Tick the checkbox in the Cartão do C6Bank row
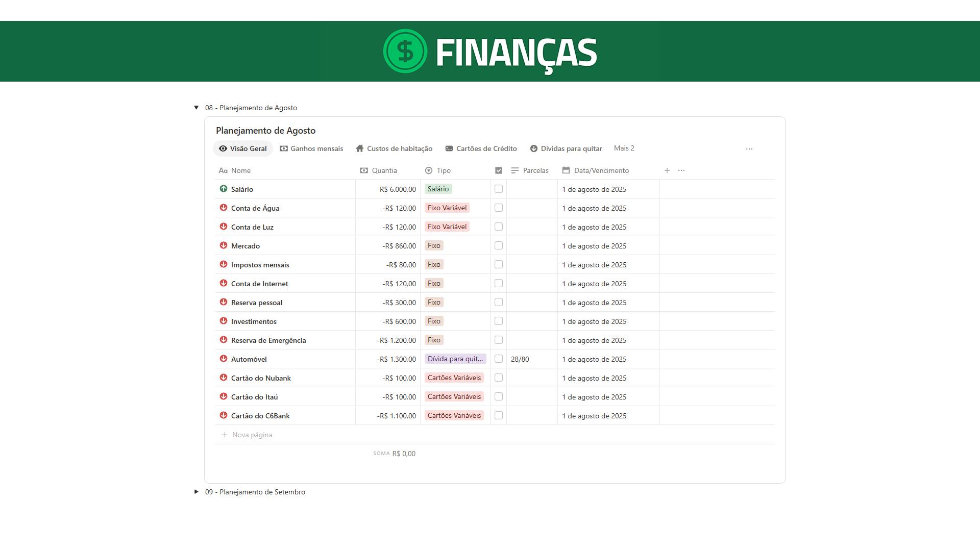The height and width of the screenshot is (551, 980). 499,415
